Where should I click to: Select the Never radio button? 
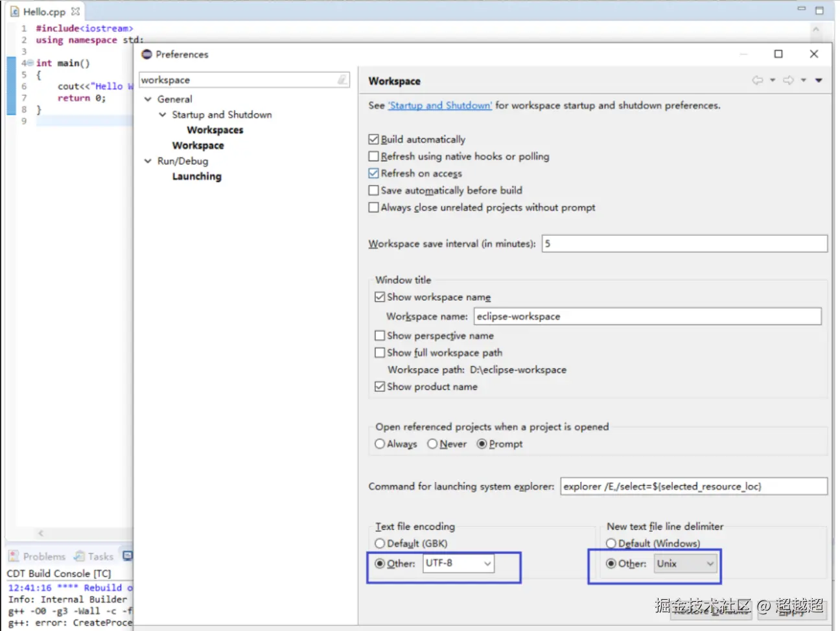click(432, 444)
